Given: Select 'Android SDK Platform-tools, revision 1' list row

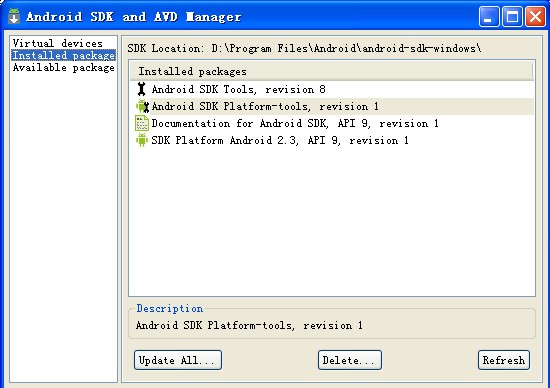Looking at the screenshot, I should [x=331, y=106].
